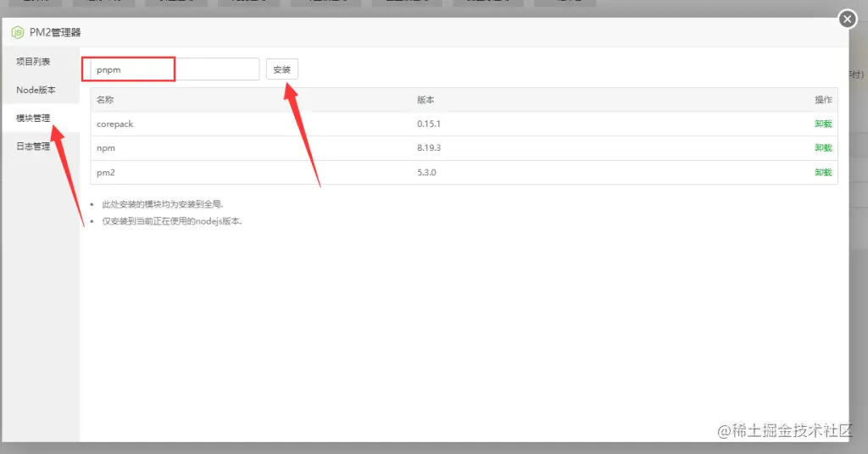This screenshot has height=454, width=868.
Task: Select the 模块管理 tab
Action: pyautogui.click(x=33, y=118)
